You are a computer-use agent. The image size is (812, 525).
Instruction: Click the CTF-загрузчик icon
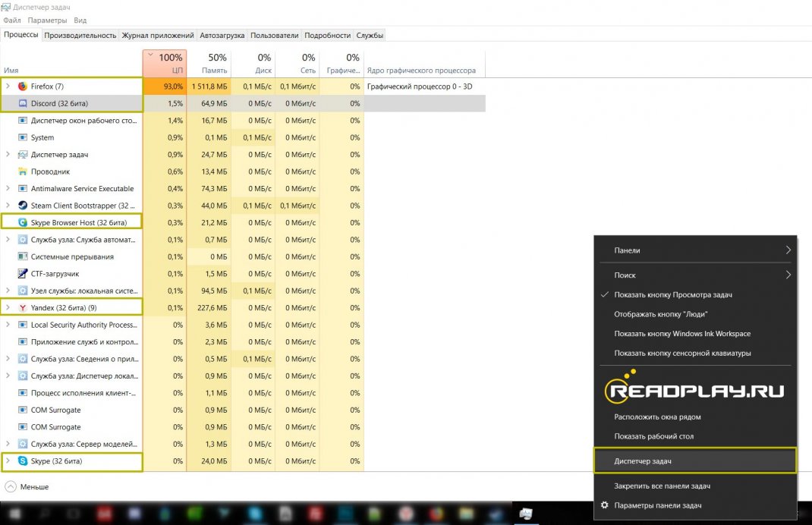[x=22, y=273]
